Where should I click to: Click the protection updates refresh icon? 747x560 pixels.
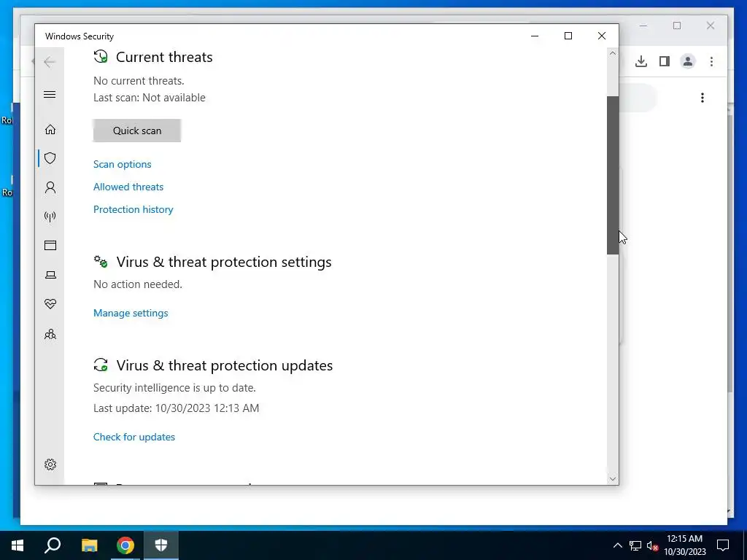click(x=101, y=365)
